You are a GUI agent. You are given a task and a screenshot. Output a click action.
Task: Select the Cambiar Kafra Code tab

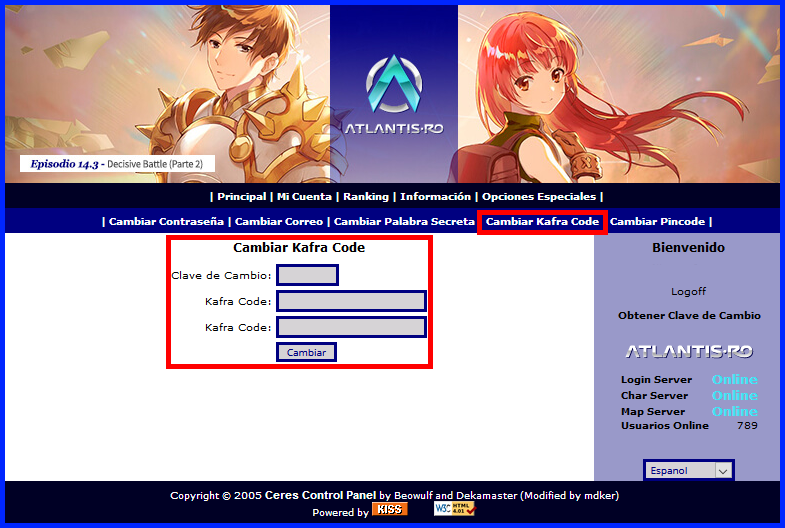(x=542, y=222)
